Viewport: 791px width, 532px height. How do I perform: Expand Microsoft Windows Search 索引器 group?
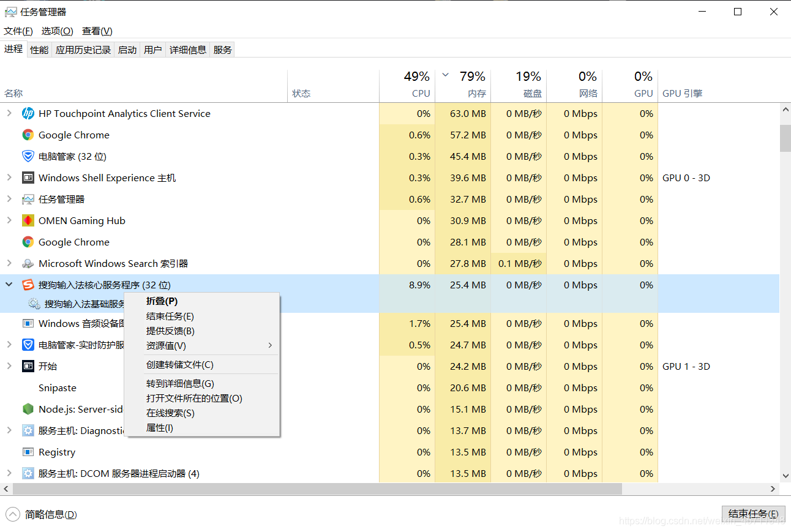point(9,263)
